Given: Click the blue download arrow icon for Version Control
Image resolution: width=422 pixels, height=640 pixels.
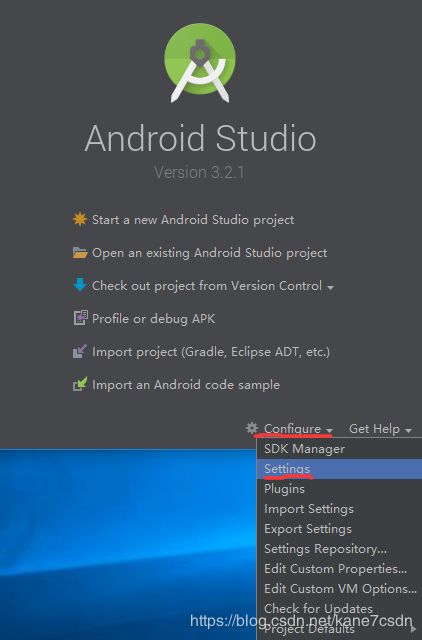Looking at the screenshot, I should click(x=80, y=285).
